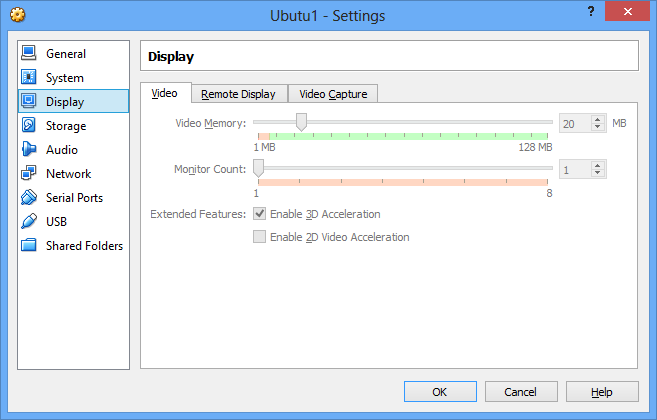The width and height of the screenshot is (657, 420).
Task: Select the Network adapter icon
Action: click(28, 173)
